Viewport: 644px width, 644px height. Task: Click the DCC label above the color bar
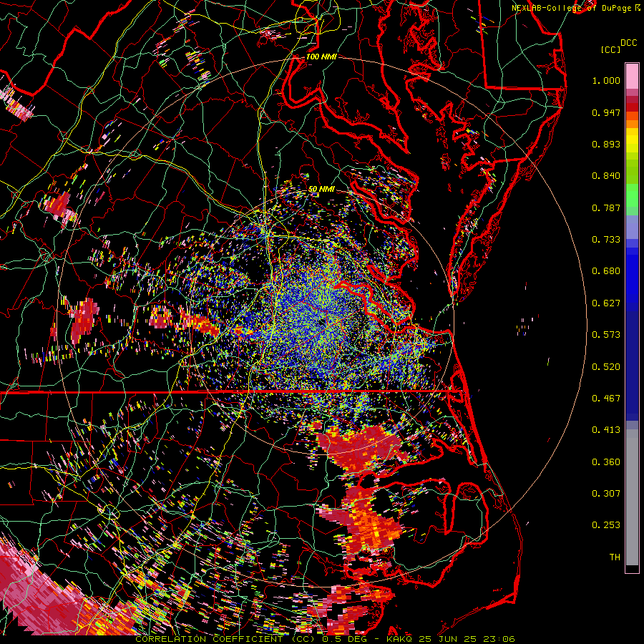[628, 43]
